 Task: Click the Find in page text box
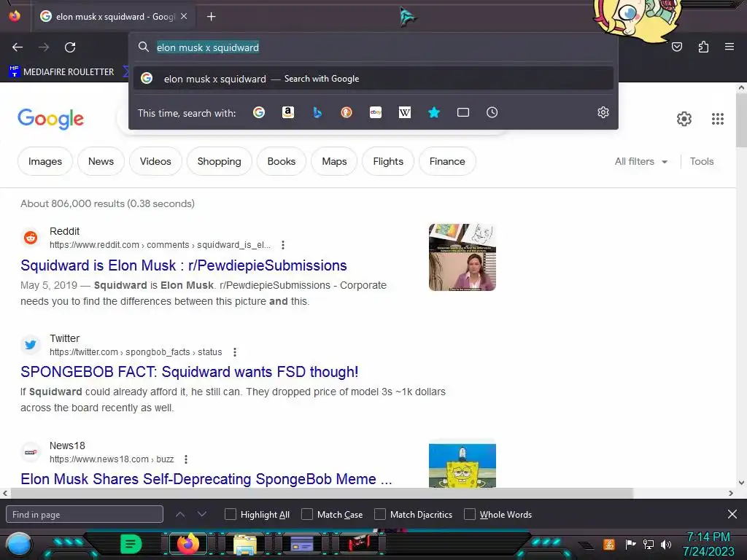[x=85, y=514]
